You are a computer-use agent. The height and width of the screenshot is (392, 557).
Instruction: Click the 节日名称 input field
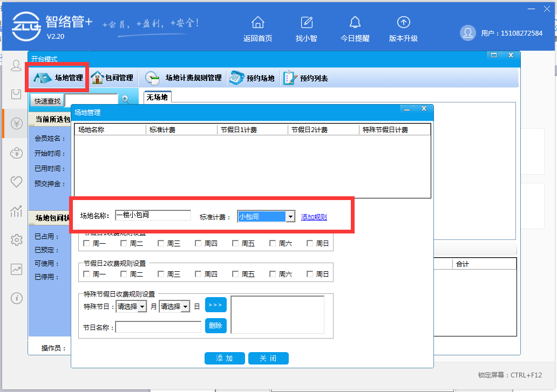click(158, 327)
